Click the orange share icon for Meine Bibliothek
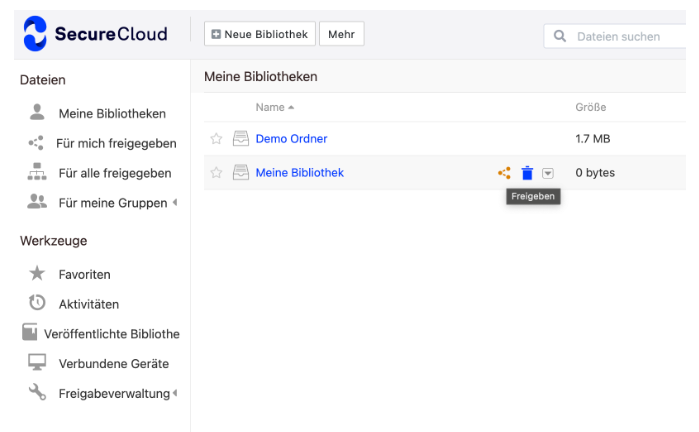The width and height of the screenshot is (699, 432). [x=504, y=173]
